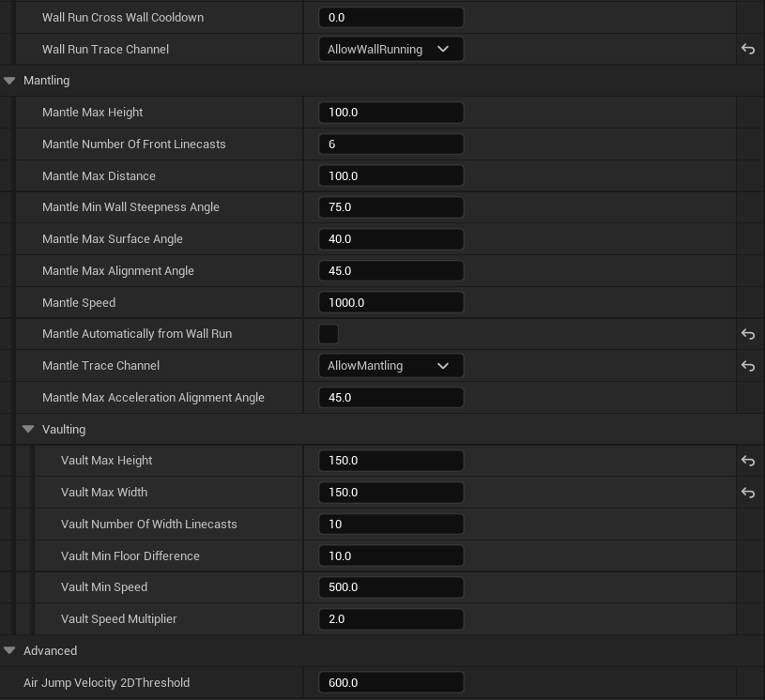Open the AllowWallRunning trace channel dropdown
The width and height of the screenshot is (765, 700).
coord(390,50)
